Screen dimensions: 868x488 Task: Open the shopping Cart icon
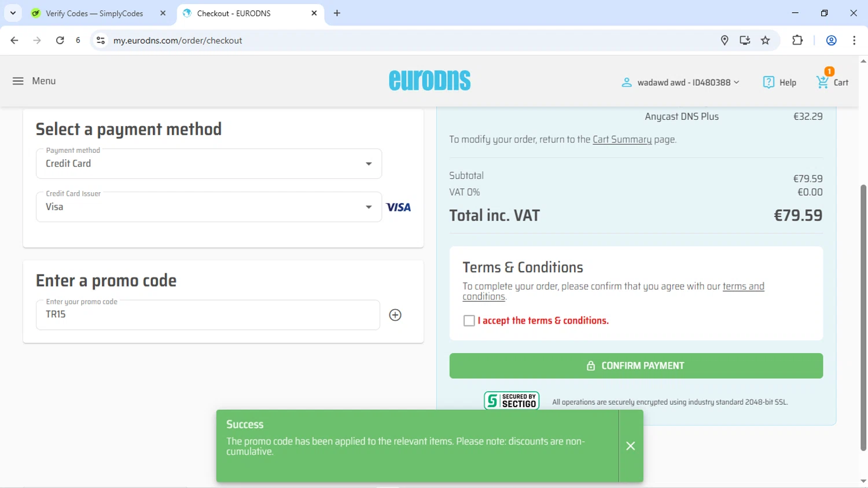pyautogui.click(x=823, y=82)
